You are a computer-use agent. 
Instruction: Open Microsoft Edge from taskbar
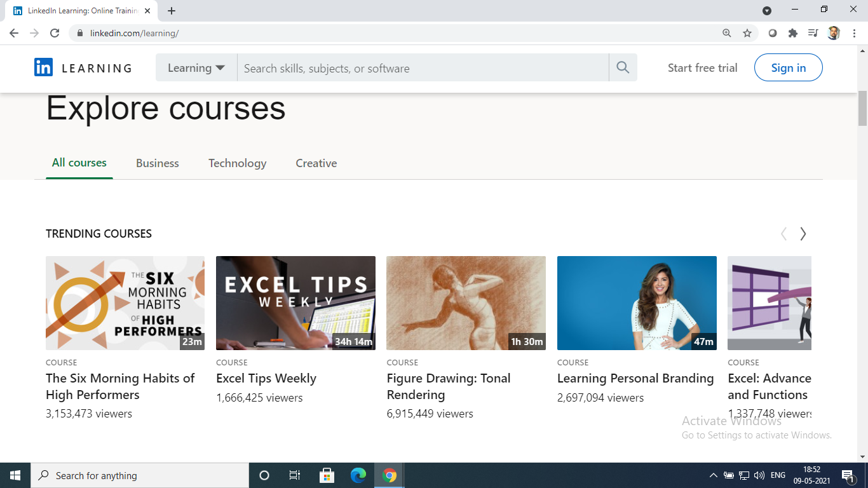click(358, 475)
